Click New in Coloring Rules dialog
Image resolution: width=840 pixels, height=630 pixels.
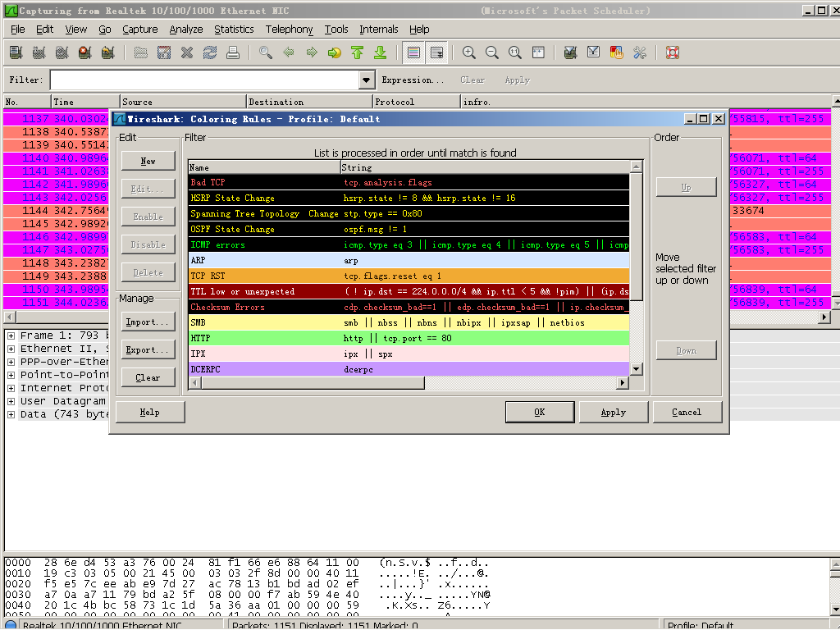148,162
